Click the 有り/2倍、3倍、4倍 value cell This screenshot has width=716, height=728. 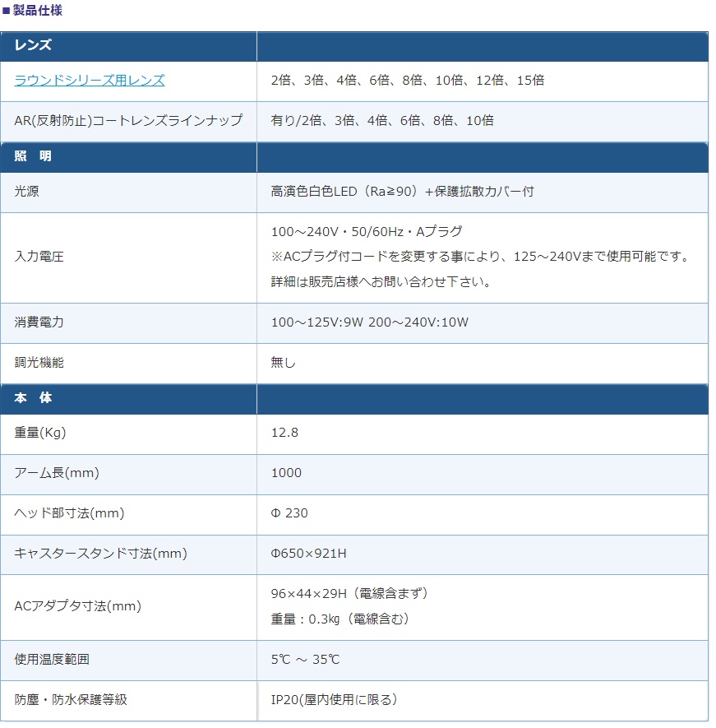click(x=382, y=121)
